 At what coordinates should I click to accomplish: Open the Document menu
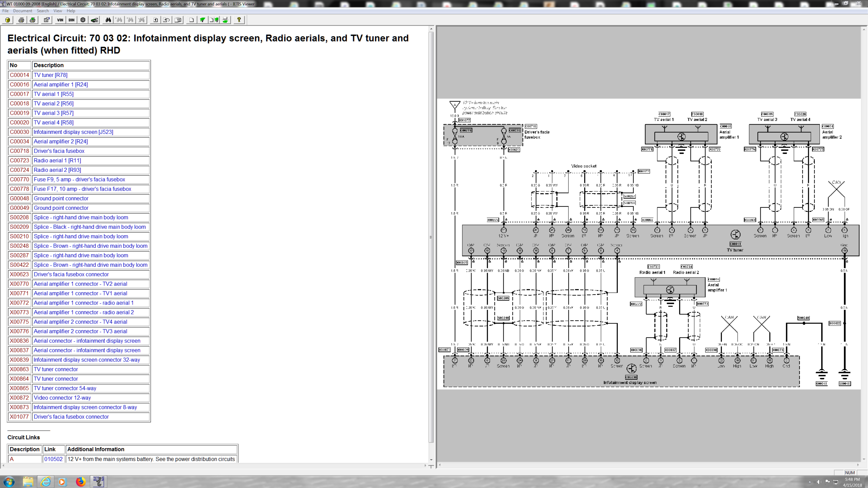[x=22, y=11]
